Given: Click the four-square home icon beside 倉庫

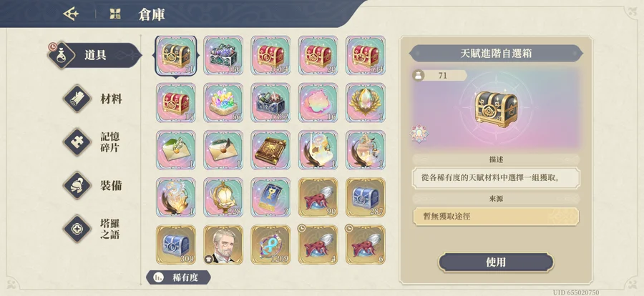Looking at the screenshot, I should point(115,14).
